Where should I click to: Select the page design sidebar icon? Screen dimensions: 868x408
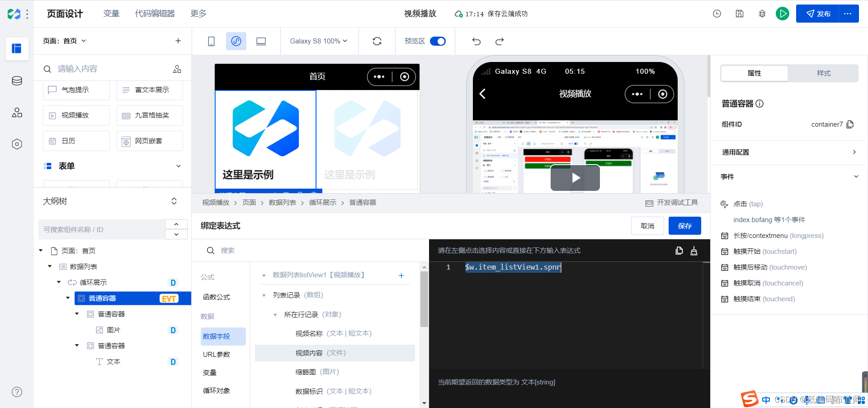click(17, 48)
